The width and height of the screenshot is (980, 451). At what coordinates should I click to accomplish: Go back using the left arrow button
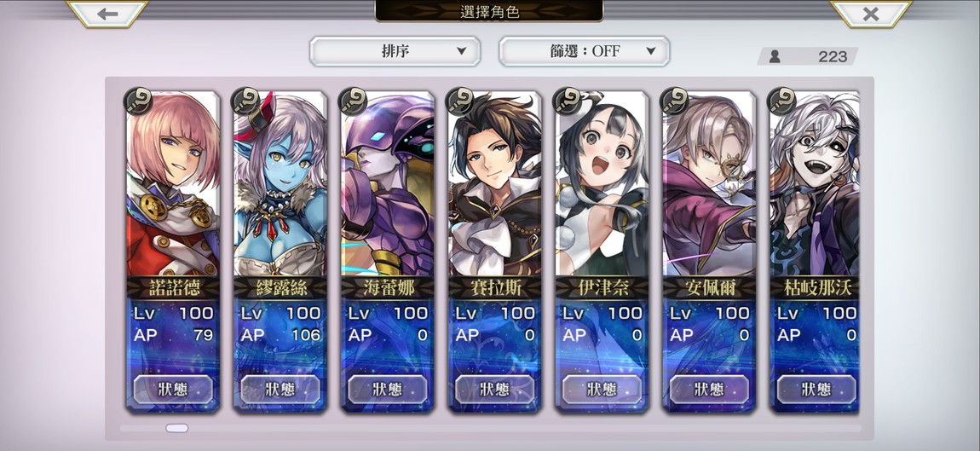(107, 14)
